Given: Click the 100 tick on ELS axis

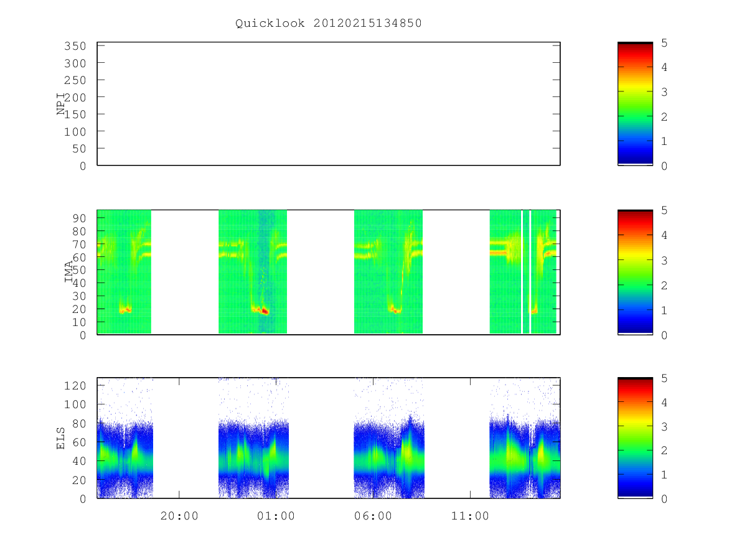Looking at the screenshot, I should pos(76,404).
